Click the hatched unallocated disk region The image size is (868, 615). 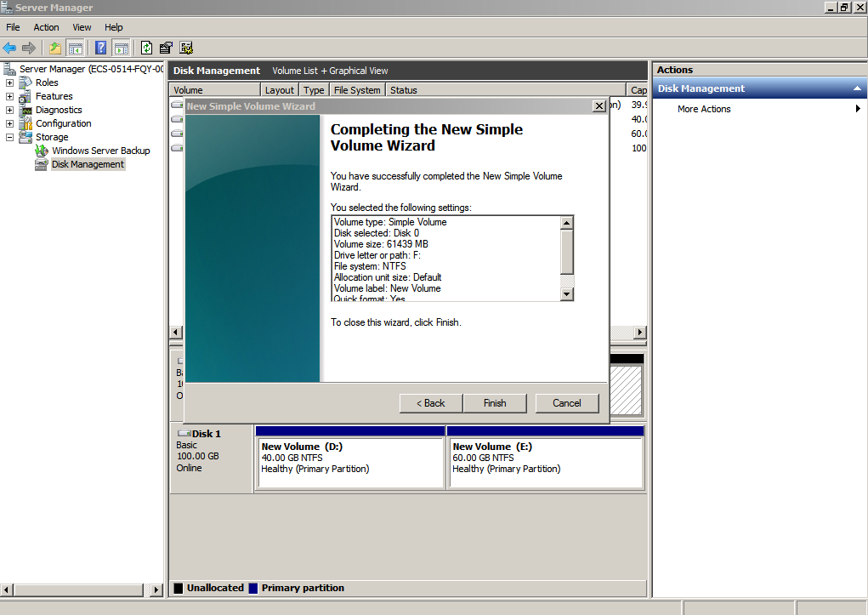click(x=626, y=390)
